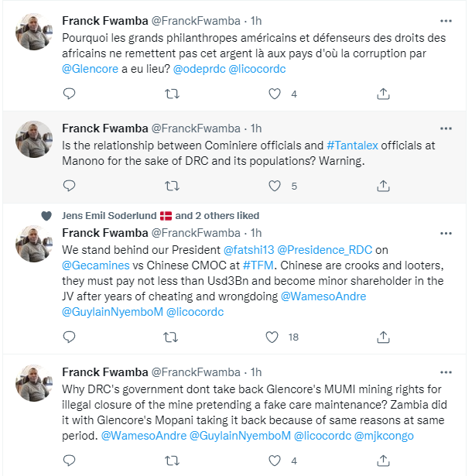
Task: Retweet the Tantalex officials tweet
Action: [x=172, y=186]
